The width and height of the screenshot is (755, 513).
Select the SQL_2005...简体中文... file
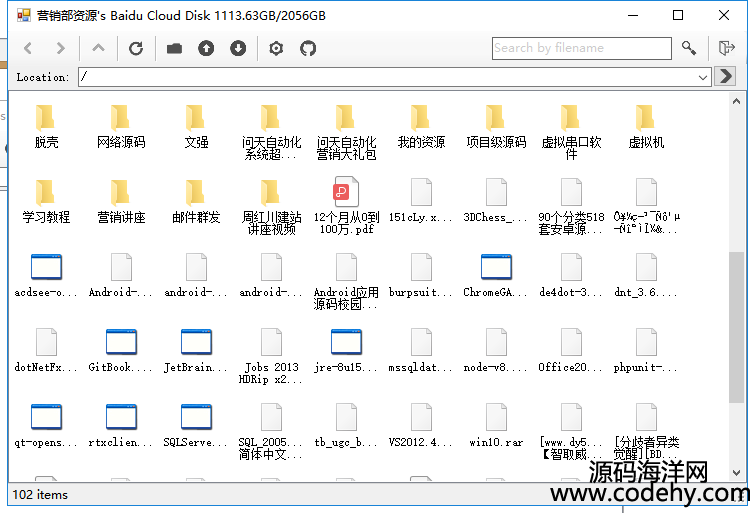click(271, 432)
